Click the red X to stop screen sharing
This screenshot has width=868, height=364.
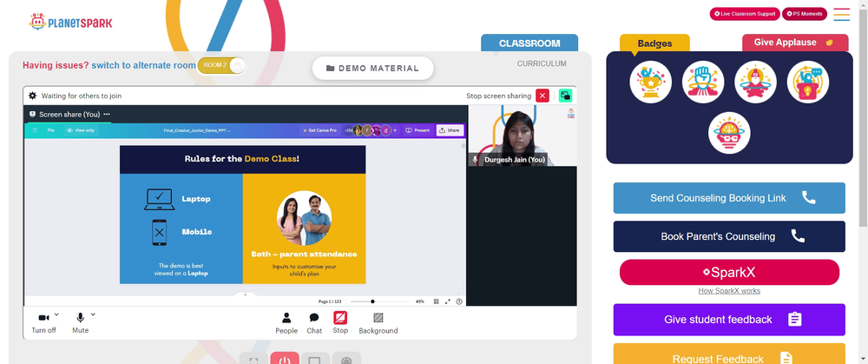542,96
